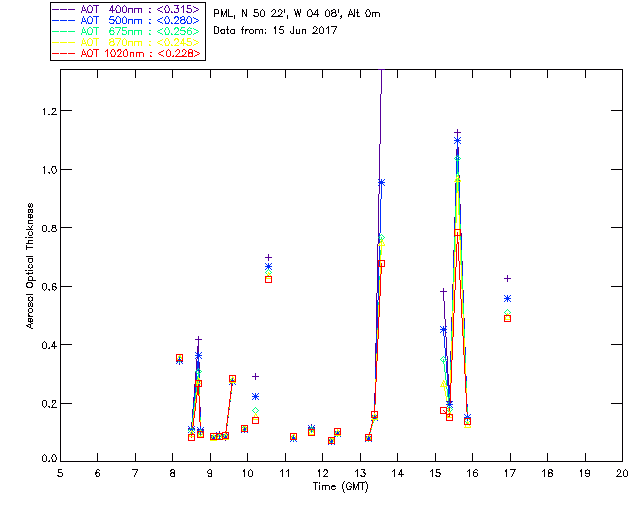The width and height of the screenshot is (640, 512).
Task: Click the 'Data from: 15 Jun 2017' text
Action: pos(276,31)
